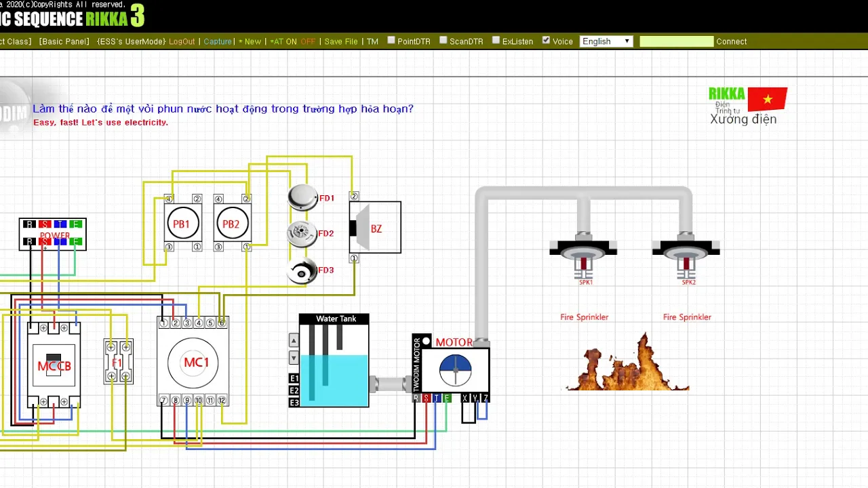
Task: Click the New link
Action: point(250,41)
